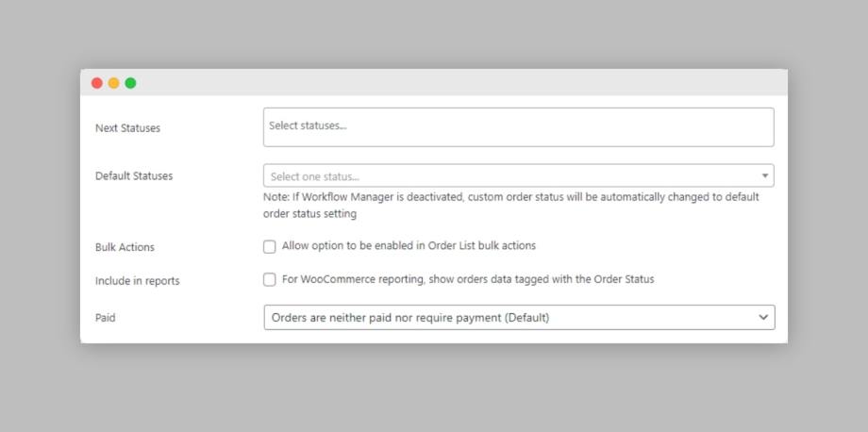Click the 'Select one status...' placeholder text
Viewport: 868px width, 432px height.
(x=314, y=177)
